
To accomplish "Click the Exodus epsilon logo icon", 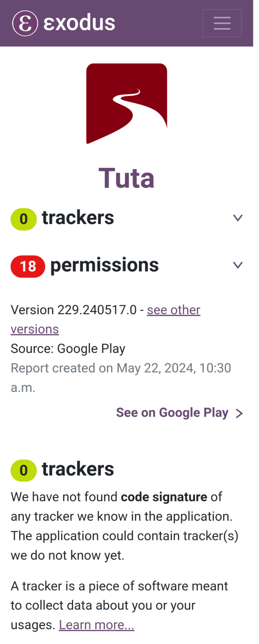I will point(25,23).
